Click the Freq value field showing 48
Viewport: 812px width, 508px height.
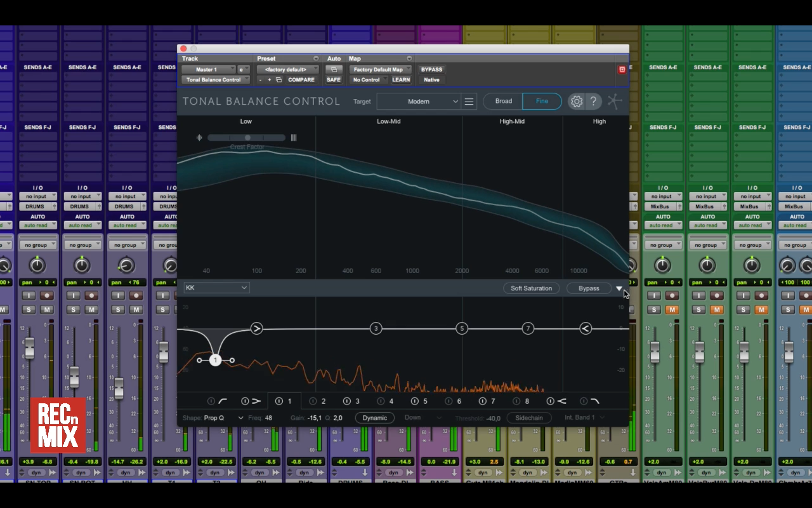pos(269,418)
